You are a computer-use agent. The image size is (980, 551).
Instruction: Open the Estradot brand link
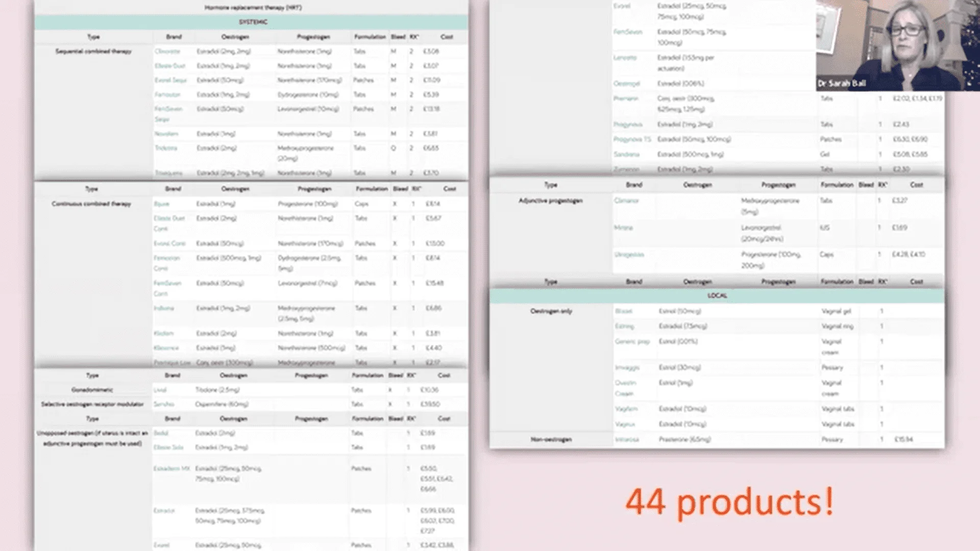(164, 510)
